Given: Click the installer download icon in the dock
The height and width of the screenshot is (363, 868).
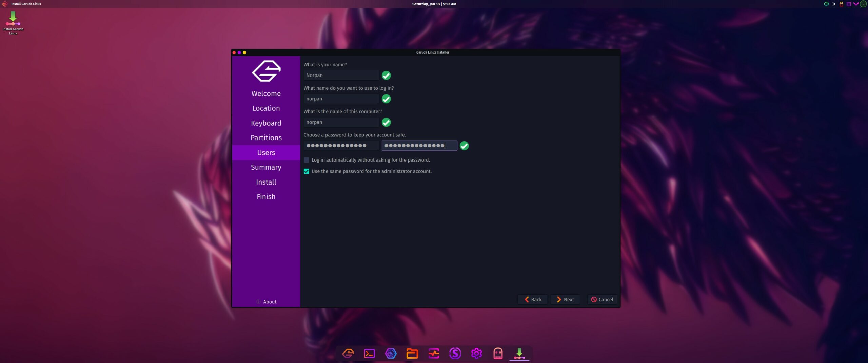Looking at the screenshot, I should click(x=519, y=354).
